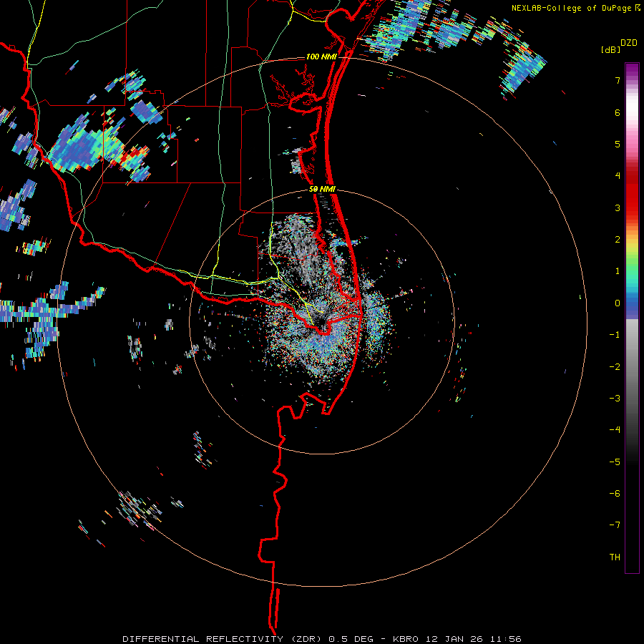Screen dimensions: 644x644
Task: Click the "6" value on the color scale
Action: (x=618, y=112)
